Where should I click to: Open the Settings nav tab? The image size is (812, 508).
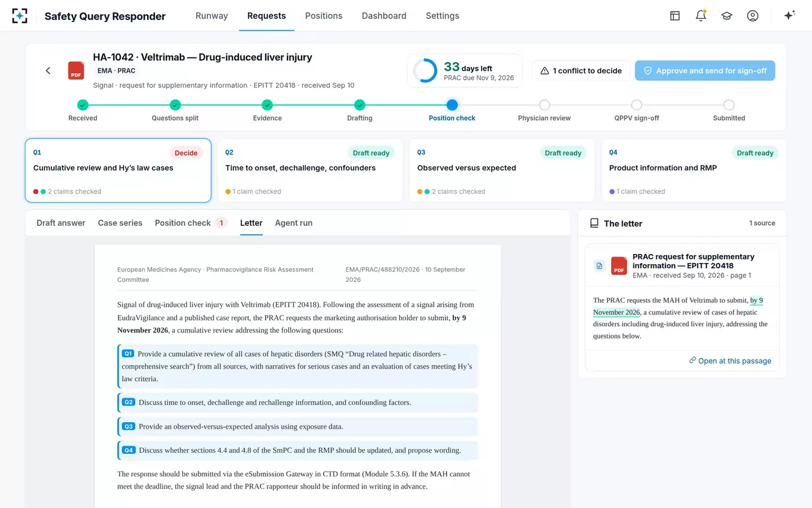pyautogui.click(x=443, y=16)
